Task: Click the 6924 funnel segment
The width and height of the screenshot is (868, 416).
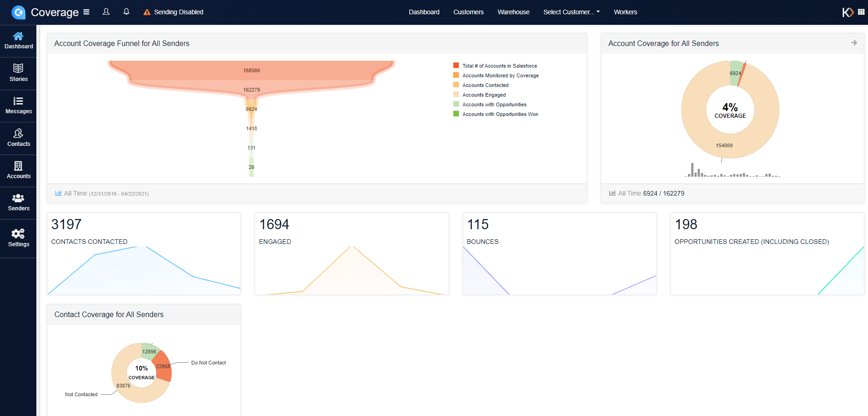Action: pyautogui.click(x=251, y=109)
